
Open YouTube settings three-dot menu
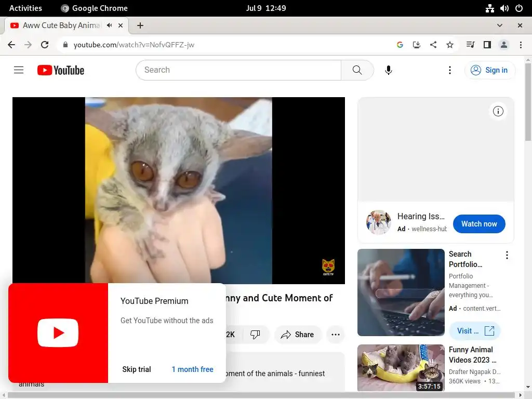pos(449,70)
